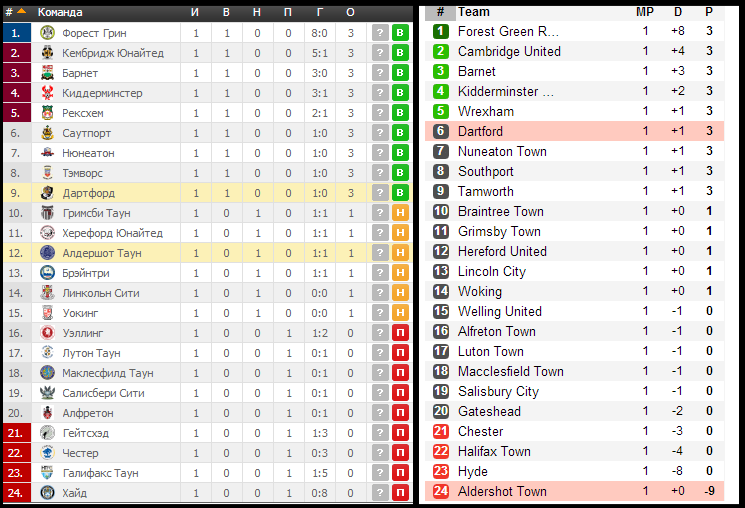Select the highlighted Dartford row in right table

tap(574, 131)
